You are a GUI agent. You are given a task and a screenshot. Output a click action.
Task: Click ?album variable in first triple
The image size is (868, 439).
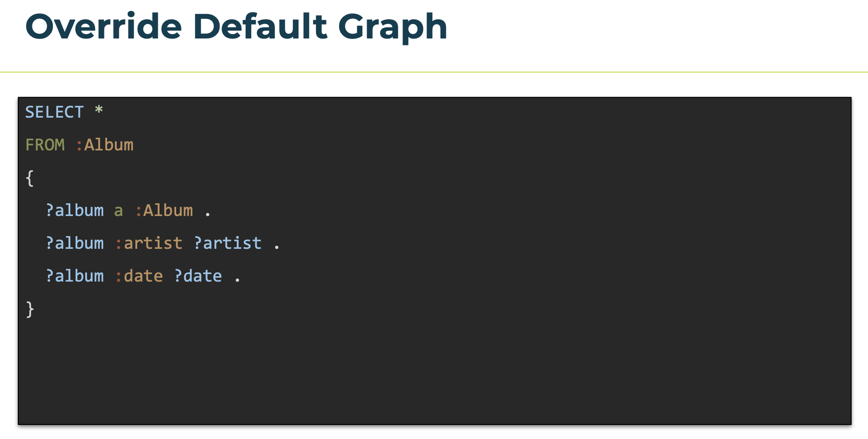(x=75, y=211)
